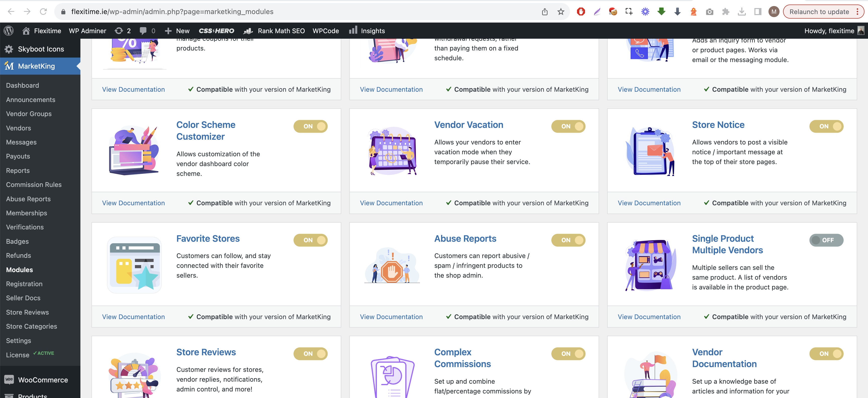Toggle the Store Reviews module switch
Image resolution: width=868 pixels, height=398 pixels.
coord(310,354)
